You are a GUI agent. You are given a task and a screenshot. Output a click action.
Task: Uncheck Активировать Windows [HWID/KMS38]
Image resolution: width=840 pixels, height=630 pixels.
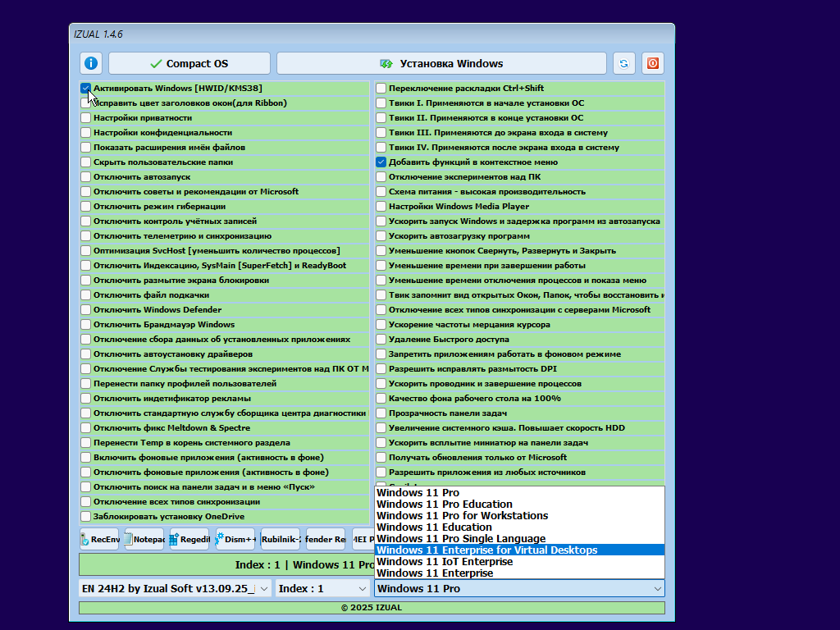pos(86,88)
